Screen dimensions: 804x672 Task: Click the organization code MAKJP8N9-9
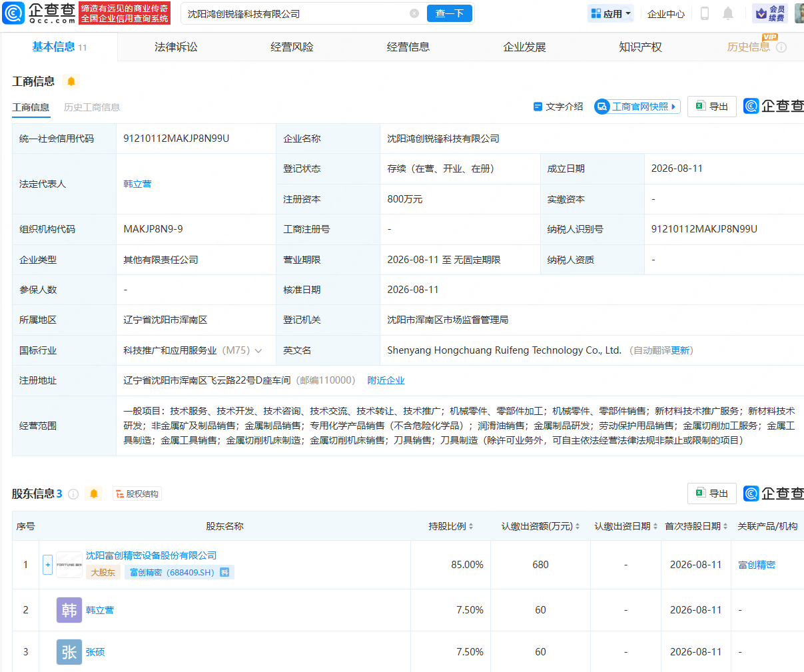coord(153,229)
